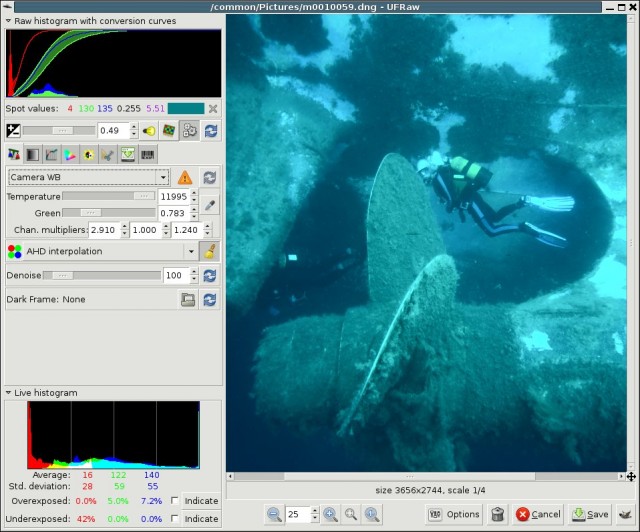This screenshot has width=640, height=532.
Task: Open the AHD interpolation dropdown
Action: 100,252
